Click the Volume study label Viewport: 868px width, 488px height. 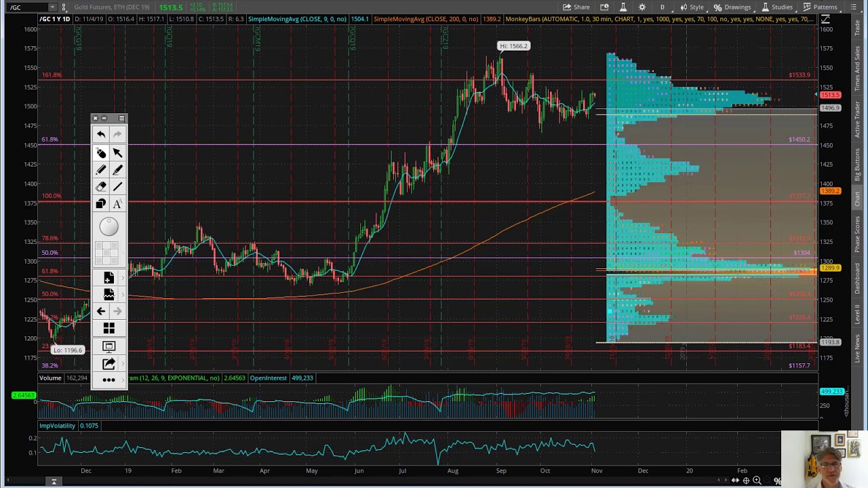point(50,378)
